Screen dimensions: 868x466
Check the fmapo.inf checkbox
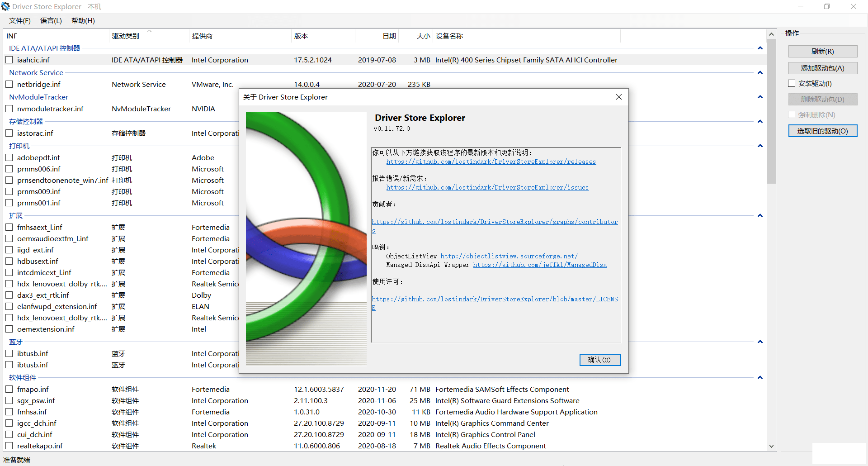[9, 389]
